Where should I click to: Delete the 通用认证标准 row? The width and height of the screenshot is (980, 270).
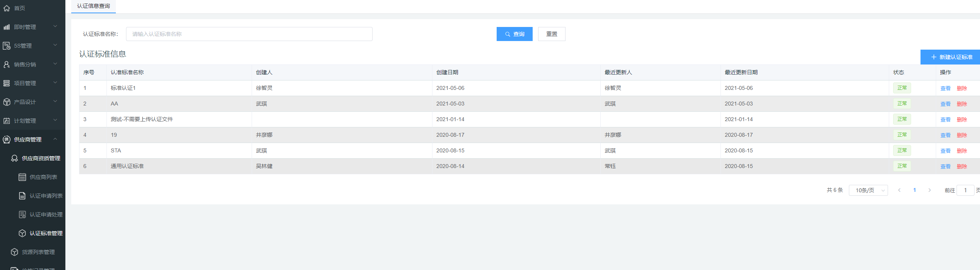(962, 166)
